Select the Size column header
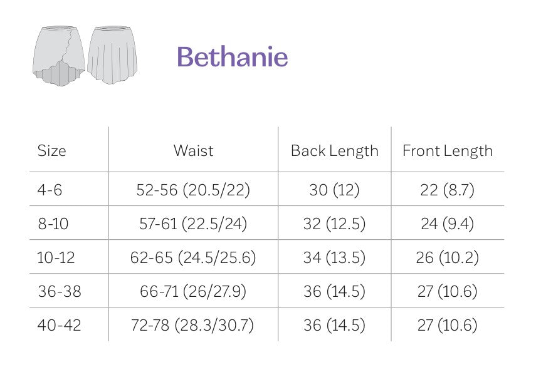The width and height of the screenshot is (536, 392). click(51, 151)
